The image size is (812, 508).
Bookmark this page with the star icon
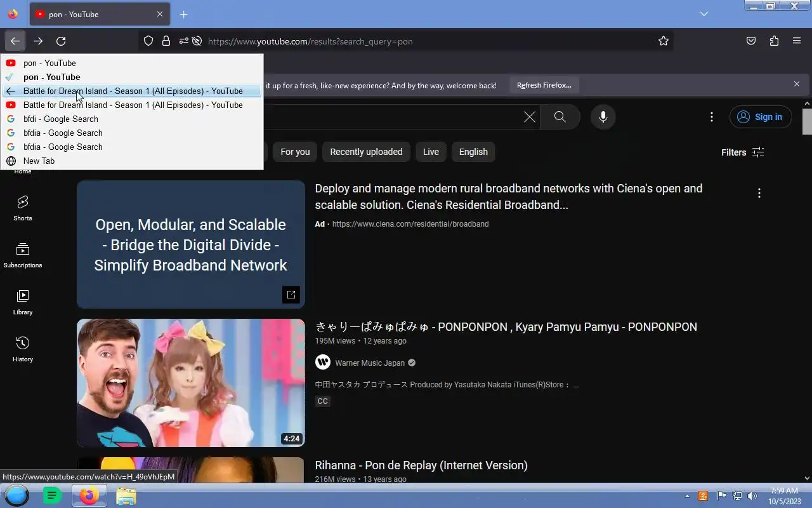[x=664, y=41]
